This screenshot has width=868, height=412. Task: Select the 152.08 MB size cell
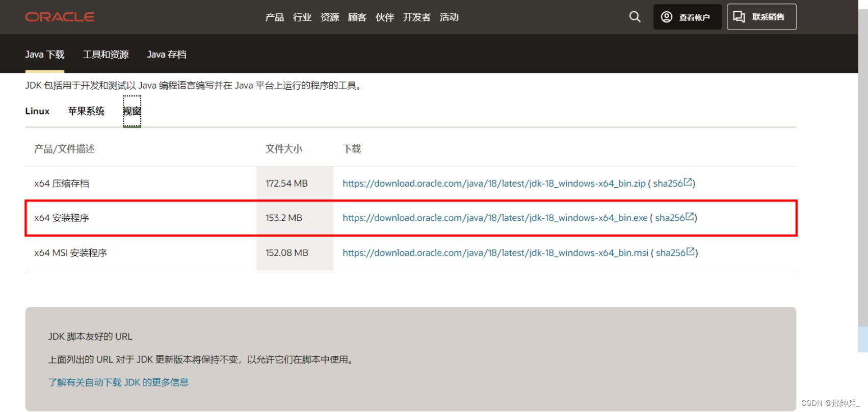[295, 253]
